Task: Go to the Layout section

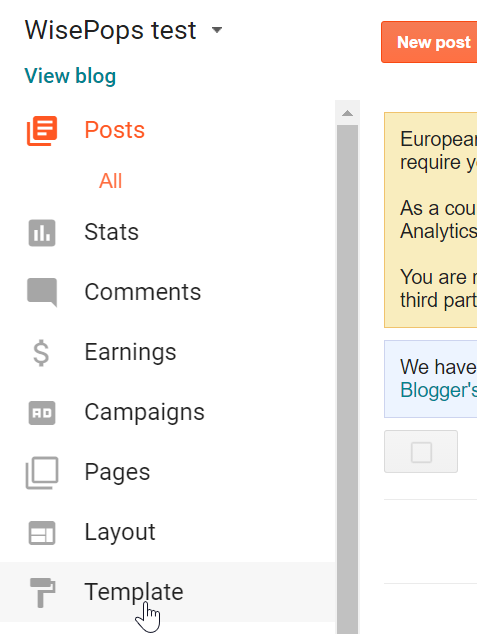Action: 120,532
